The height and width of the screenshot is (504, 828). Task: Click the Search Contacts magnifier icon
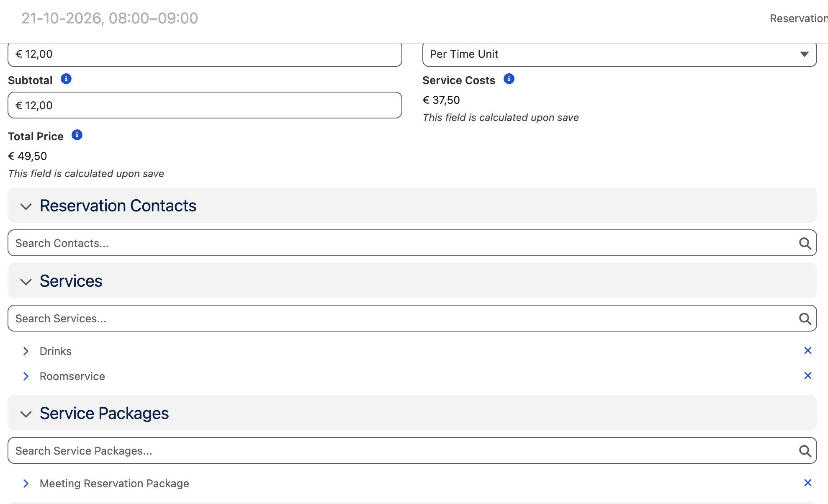point(805,243)
